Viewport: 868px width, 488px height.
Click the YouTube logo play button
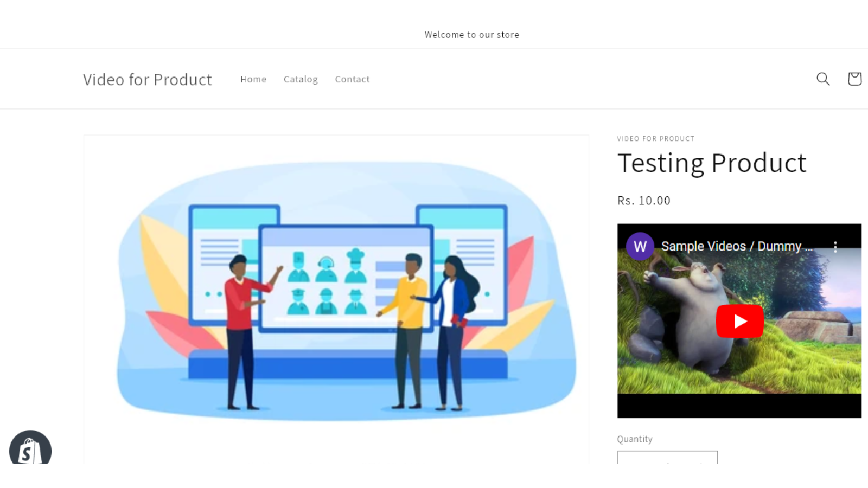(x=739, y=321)
